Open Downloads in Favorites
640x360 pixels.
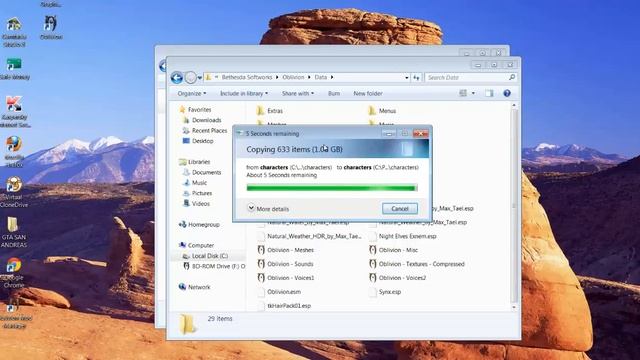[202, 120]
